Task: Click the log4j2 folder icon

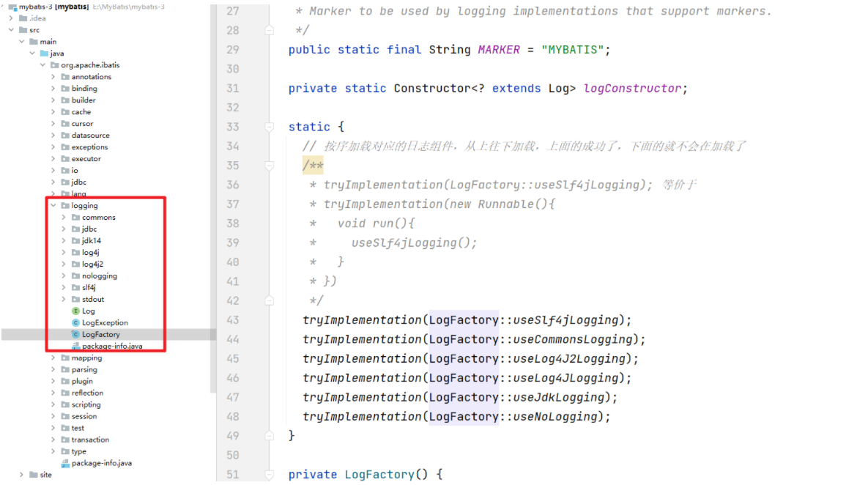Action: click(76, 264)
